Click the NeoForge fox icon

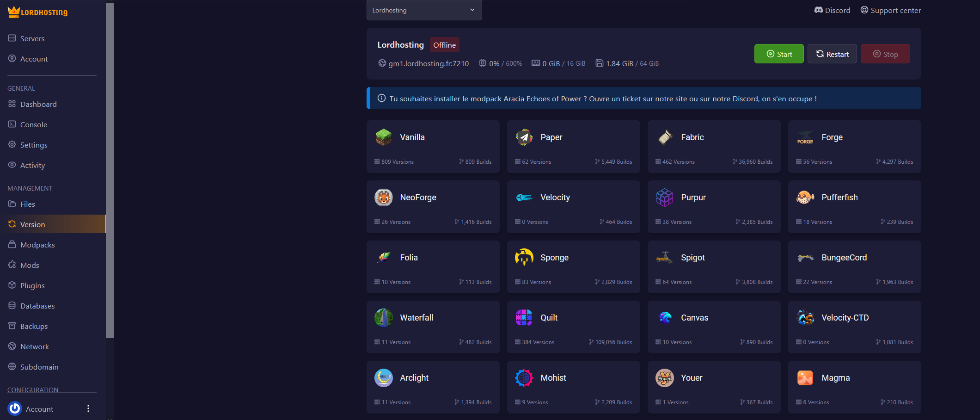(383, 197)
